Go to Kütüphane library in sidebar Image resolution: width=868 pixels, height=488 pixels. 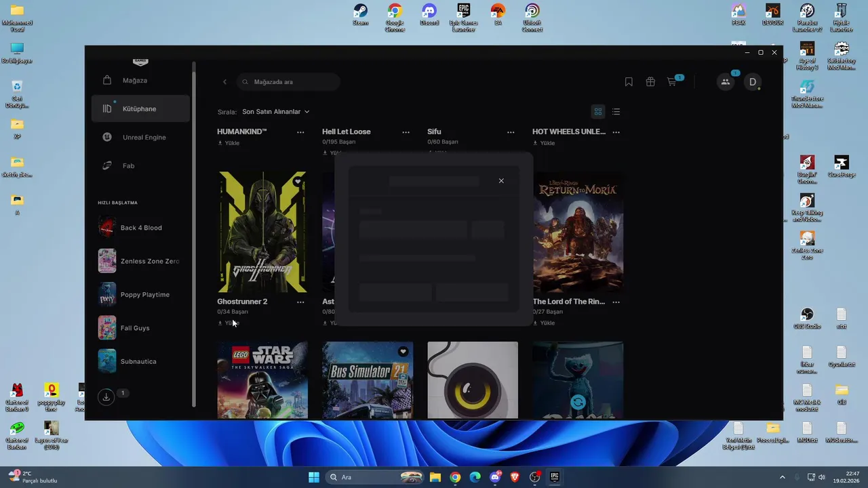point(140,108)
